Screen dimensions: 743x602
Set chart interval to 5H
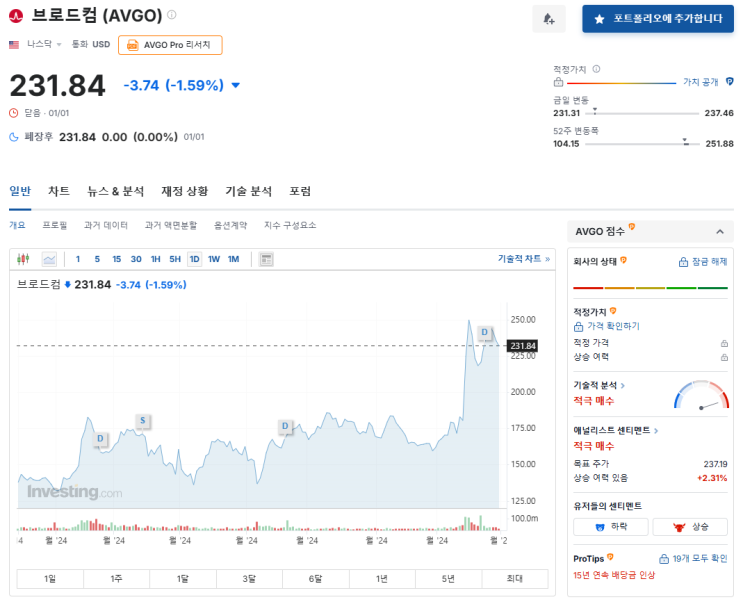point(175,259)
